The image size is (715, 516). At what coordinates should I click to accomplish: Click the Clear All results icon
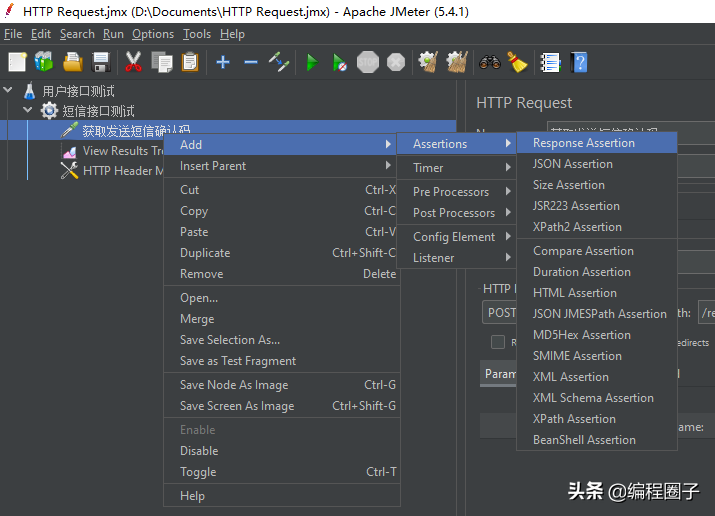tap(457, 62)
